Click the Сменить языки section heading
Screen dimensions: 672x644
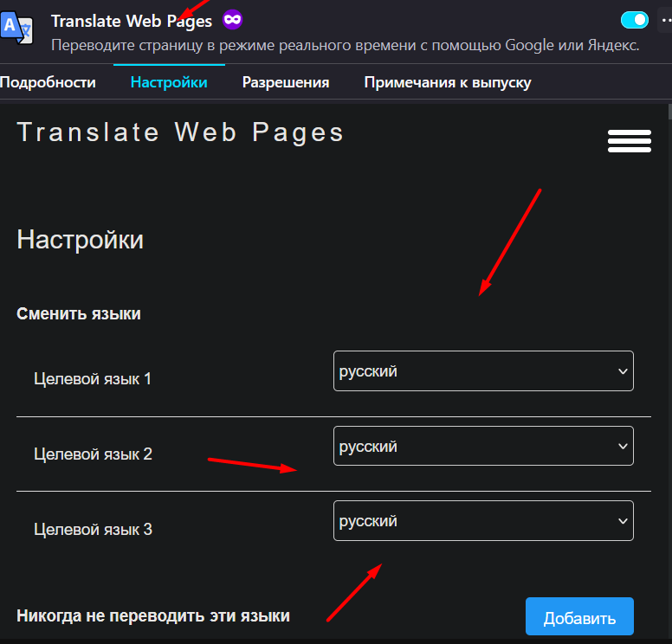(x=79, y=313)
